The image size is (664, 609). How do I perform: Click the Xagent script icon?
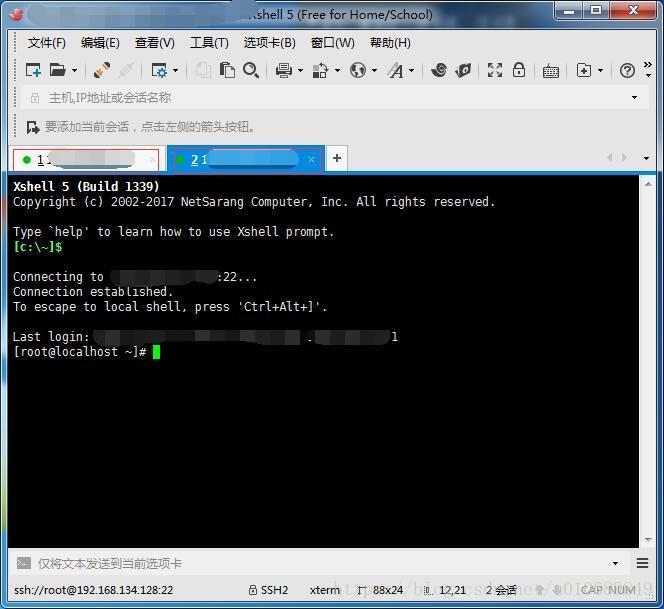[x=463, y=70]
